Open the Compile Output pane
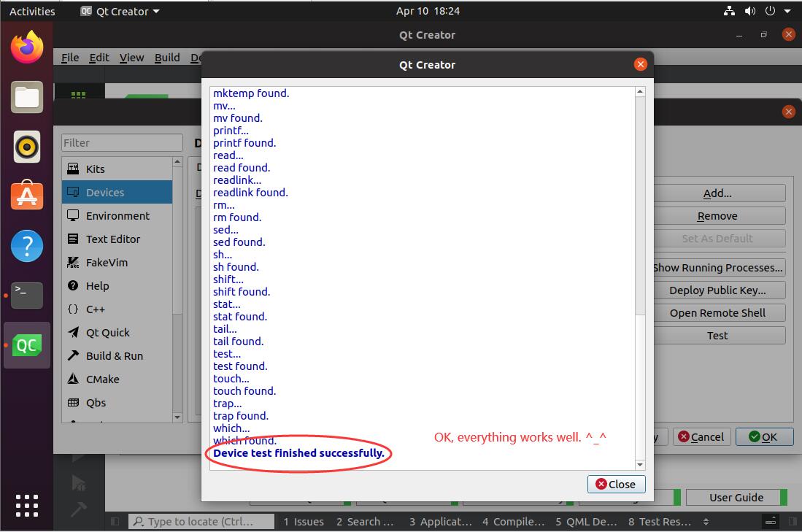This screenshot has width=802, height=532. coord(514,522)
